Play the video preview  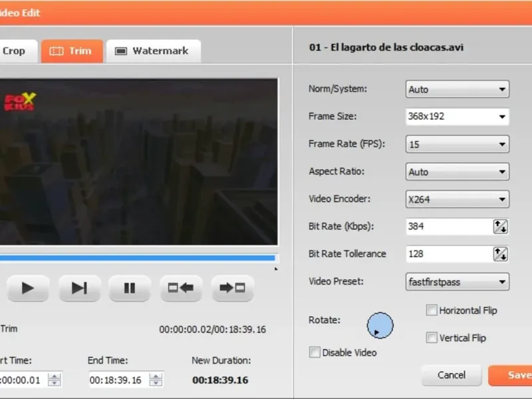click(x=28, y=289)
